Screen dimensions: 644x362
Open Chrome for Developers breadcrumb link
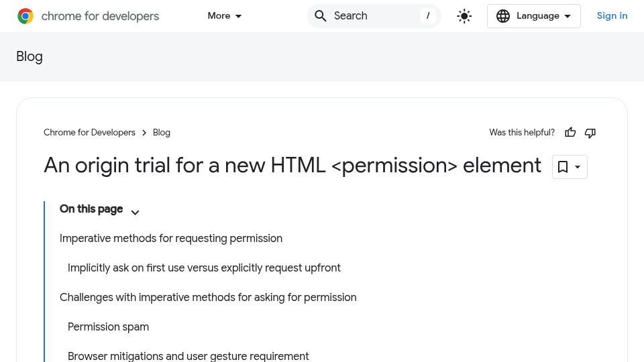89,133
